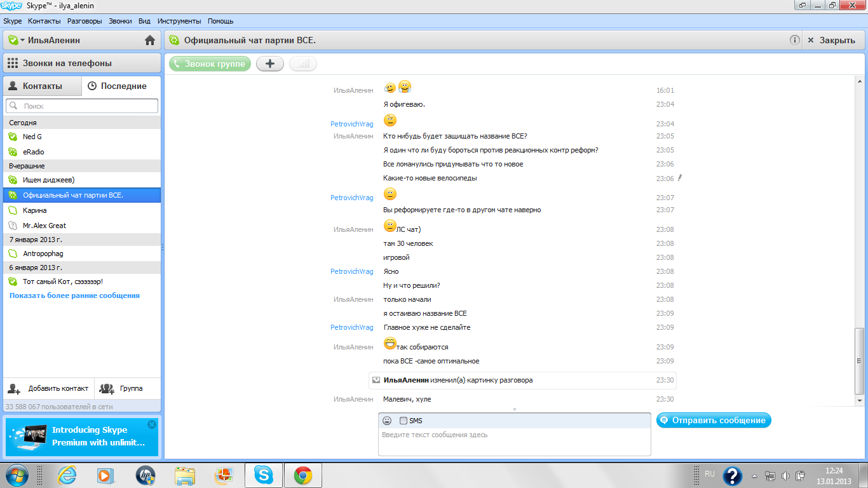The image size is (868, 488).
Task: Switch to the Контакты tab in the sidebar
Action: tap(43, 86)
